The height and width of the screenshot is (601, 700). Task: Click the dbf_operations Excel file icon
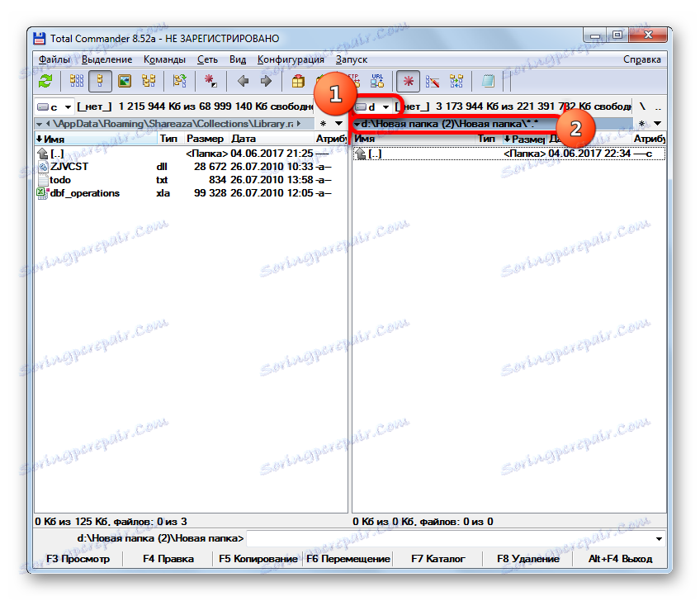pos(42,193)
